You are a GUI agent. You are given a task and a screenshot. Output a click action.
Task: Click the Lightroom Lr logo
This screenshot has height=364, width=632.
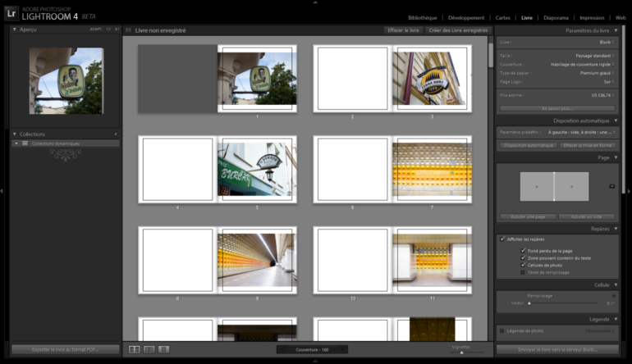pos(12,13)
